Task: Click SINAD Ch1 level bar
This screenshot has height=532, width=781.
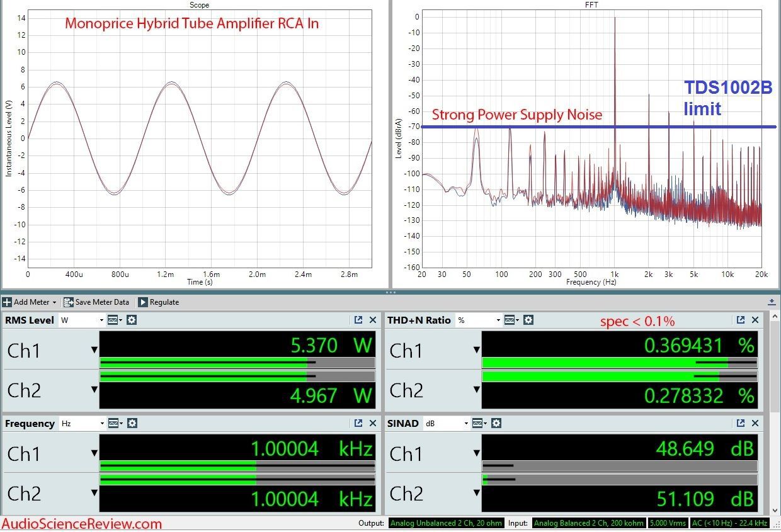Action: point(620,466)
